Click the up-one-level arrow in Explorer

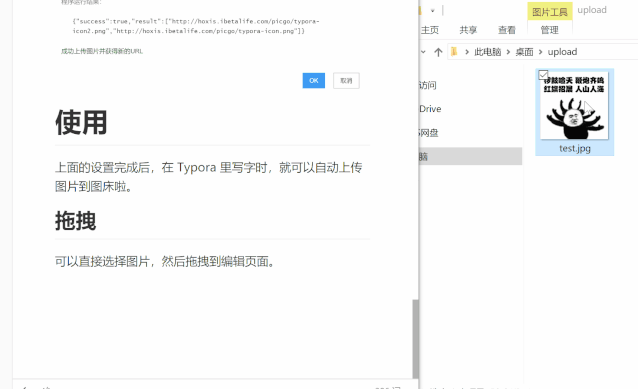(x=438, y=52)
